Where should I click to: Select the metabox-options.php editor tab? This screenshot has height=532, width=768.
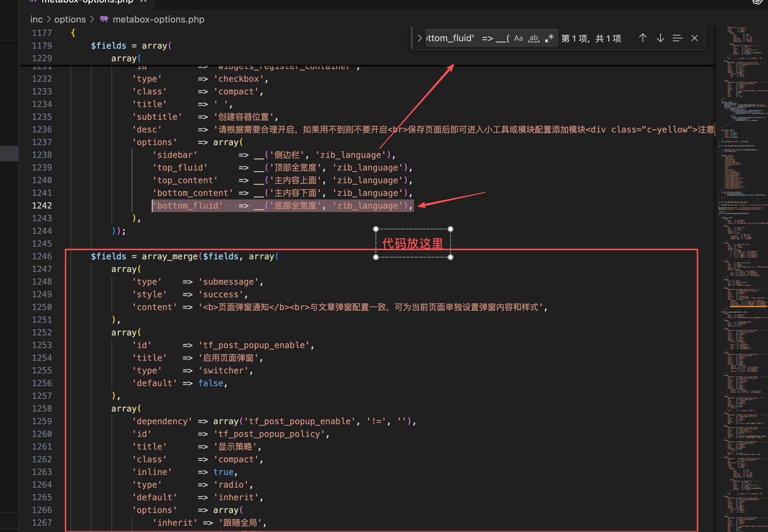click(x=87, y=1)
